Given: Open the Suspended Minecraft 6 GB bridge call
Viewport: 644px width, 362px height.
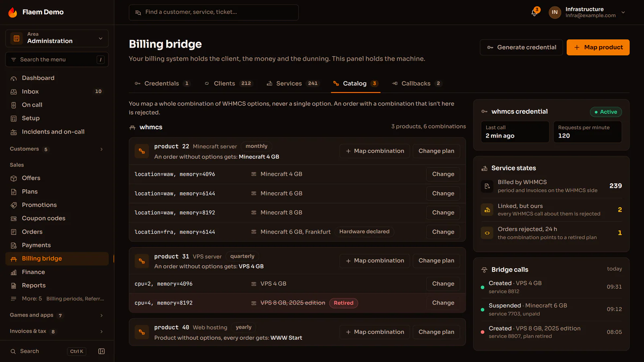Looking at the screenshot, I should 551,309.
